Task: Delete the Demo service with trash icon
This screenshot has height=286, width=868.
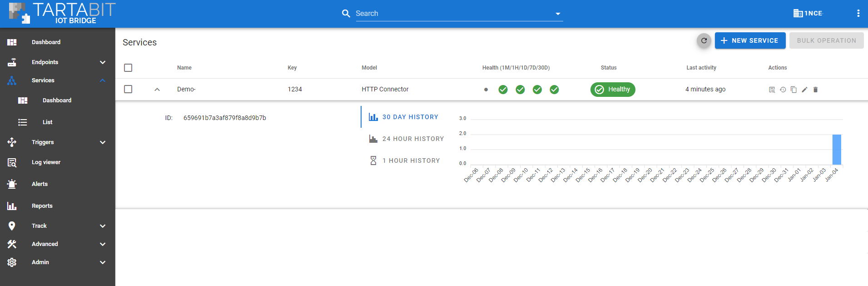Action: click(x=815, y=90)
